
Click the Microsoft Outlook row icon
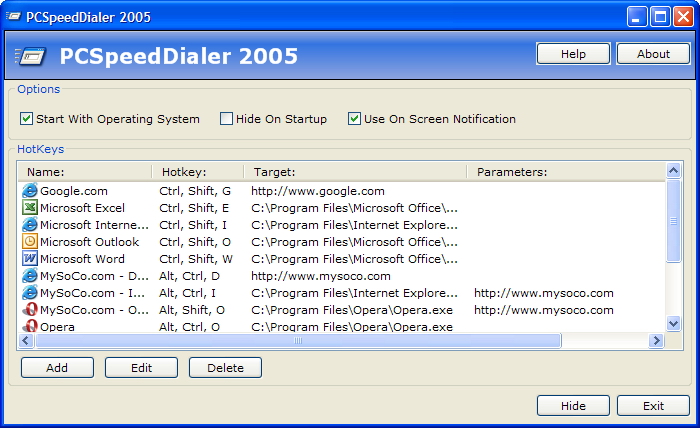(29, 241)
